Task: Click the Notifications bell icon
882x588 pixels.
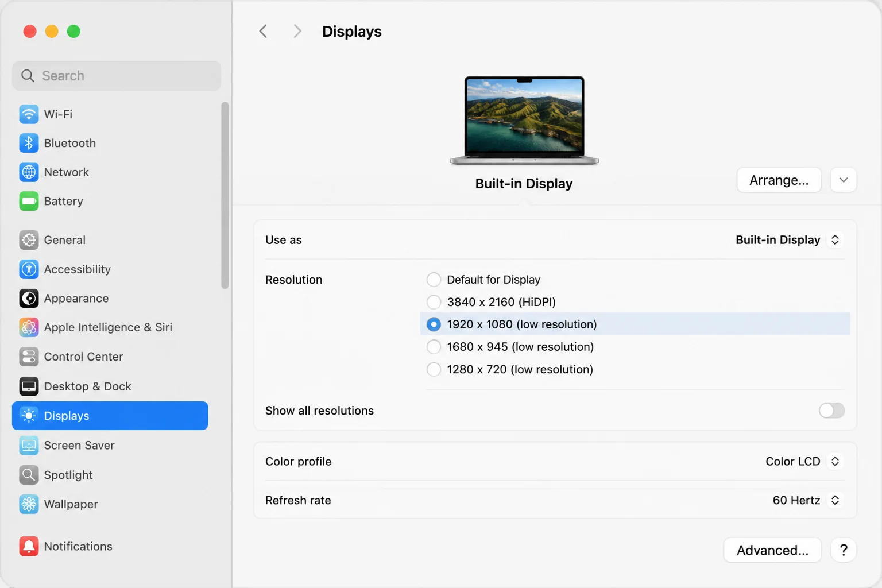Action: (x=29, y=546)
